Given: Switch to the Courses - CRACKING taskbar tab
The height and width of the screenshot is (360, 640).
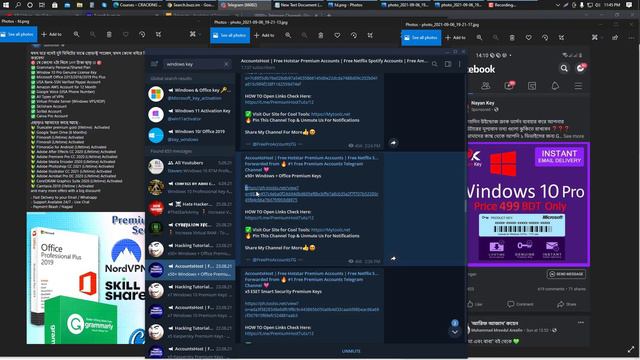Looking at the screenshot, I should [x=137, y=5].
